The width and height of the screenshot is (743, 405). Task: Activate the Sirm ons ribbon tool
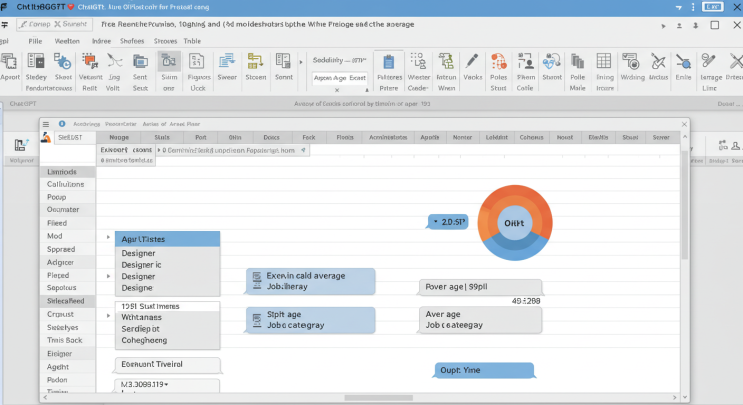tap(169, 62)
